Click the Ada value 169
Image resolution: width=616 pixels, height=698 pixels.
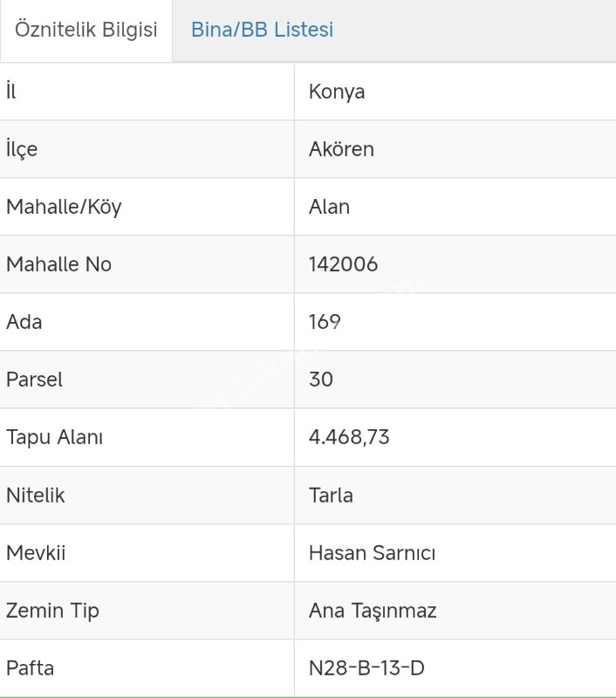pos(324,322)
